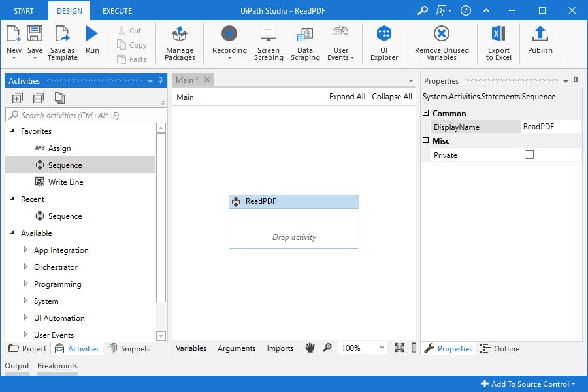Switch to the EXECUTE ribbon tab
This screenshot has width=588, height=392.
point(118,11)
